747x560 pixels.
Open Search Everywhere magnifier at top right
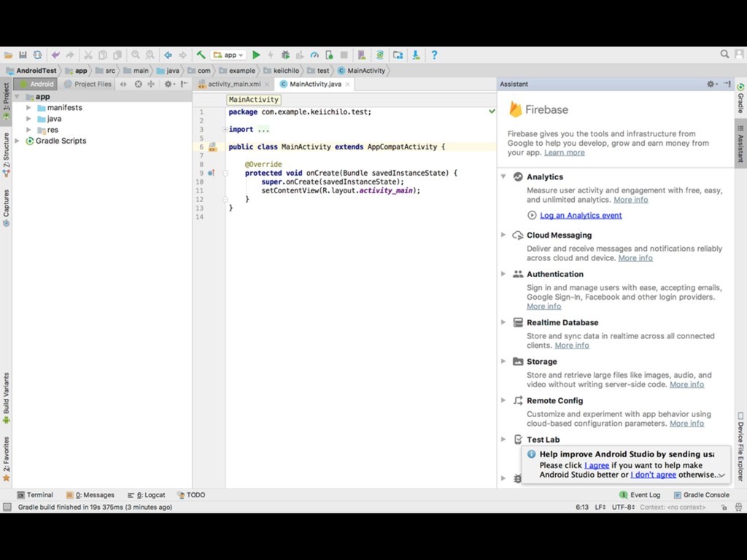point(724,54)
